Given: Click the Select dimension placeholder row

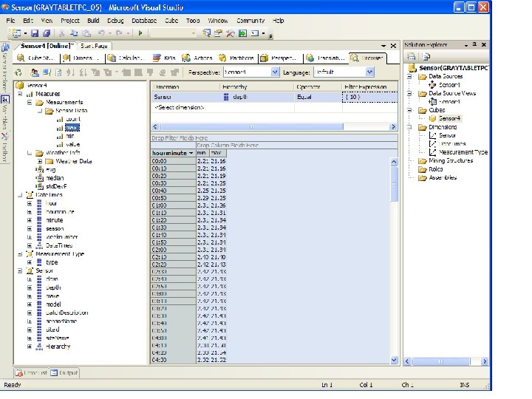Looking at the screenshot, I should click(180, 107).
